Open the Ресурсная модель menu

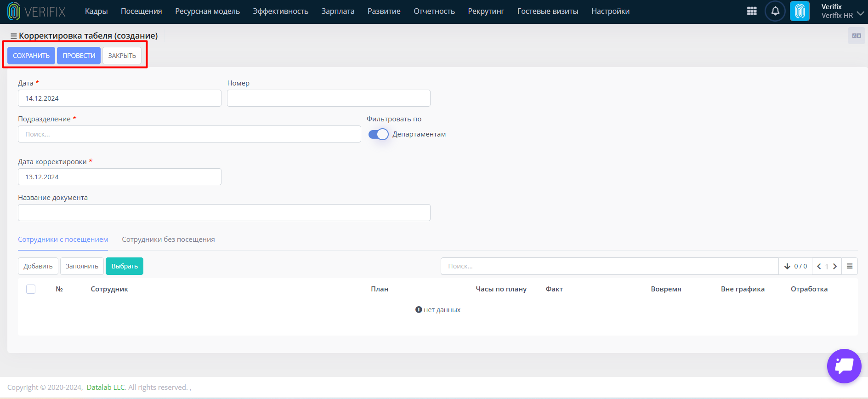(208, 11)
